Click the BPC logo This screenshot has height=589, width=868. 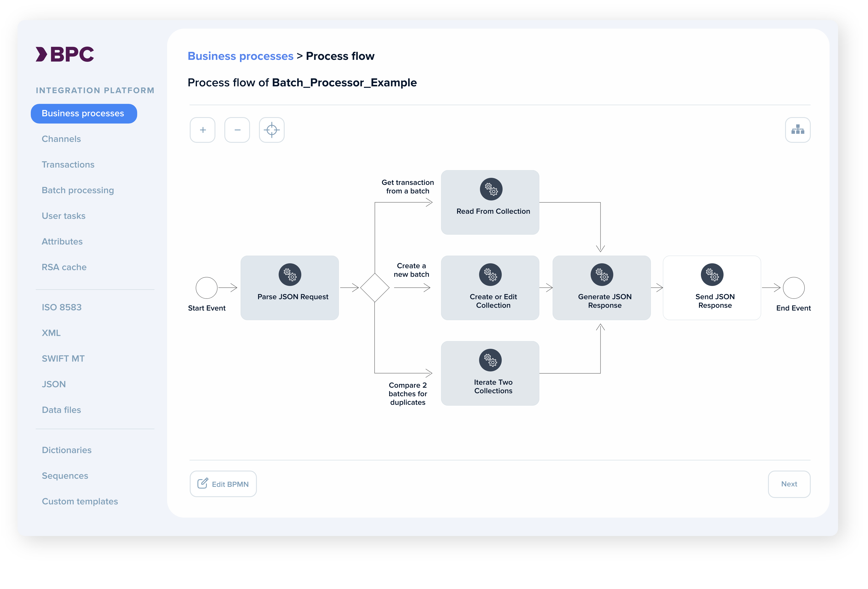tap(64, 53)
